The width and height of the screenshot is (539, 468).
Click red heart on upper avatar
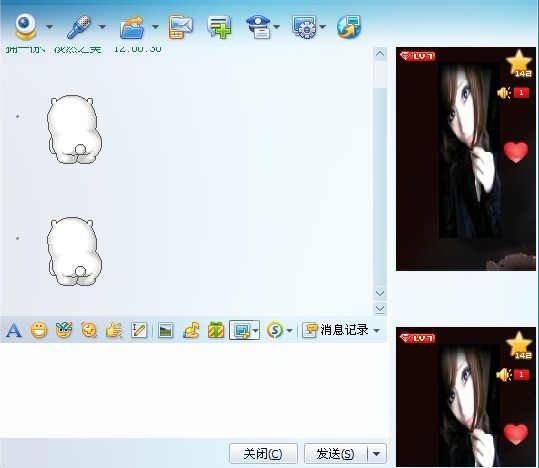tap(516, 152)
